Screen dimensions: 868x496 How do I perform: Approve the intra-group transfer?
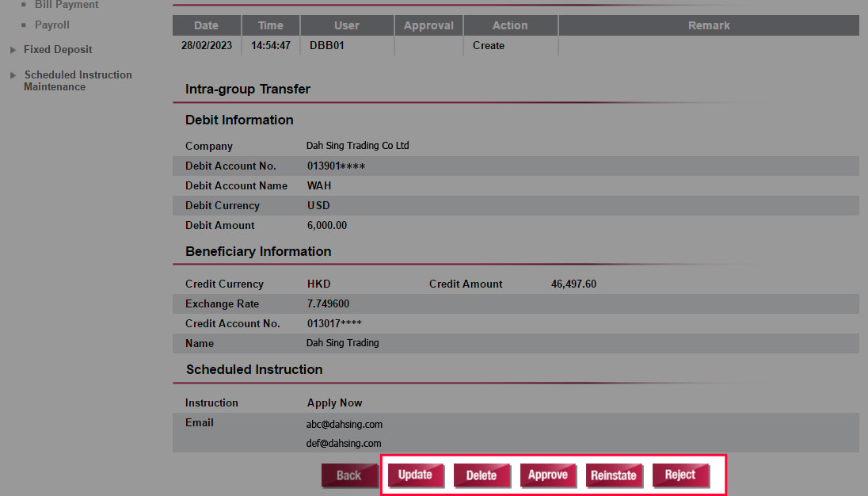click(x=547, y=475)
